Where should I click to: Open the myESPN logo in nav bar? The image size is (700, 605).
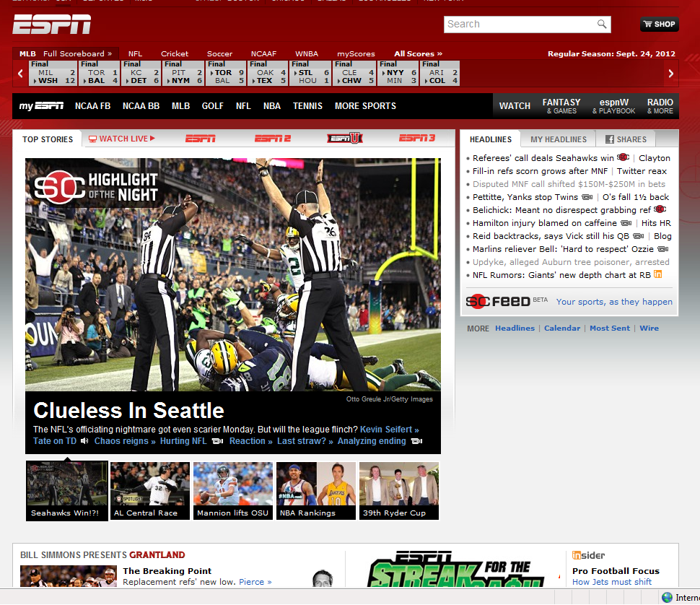click(41, 106)
